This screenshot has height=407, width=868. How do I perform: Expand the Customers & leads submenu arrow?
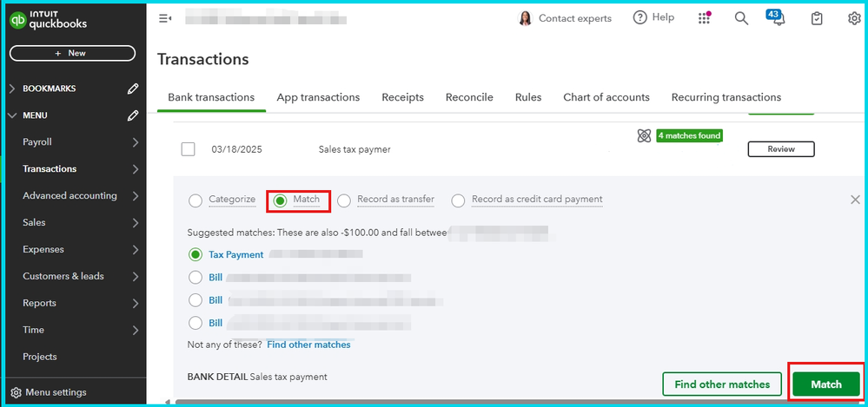click(136, 277)
